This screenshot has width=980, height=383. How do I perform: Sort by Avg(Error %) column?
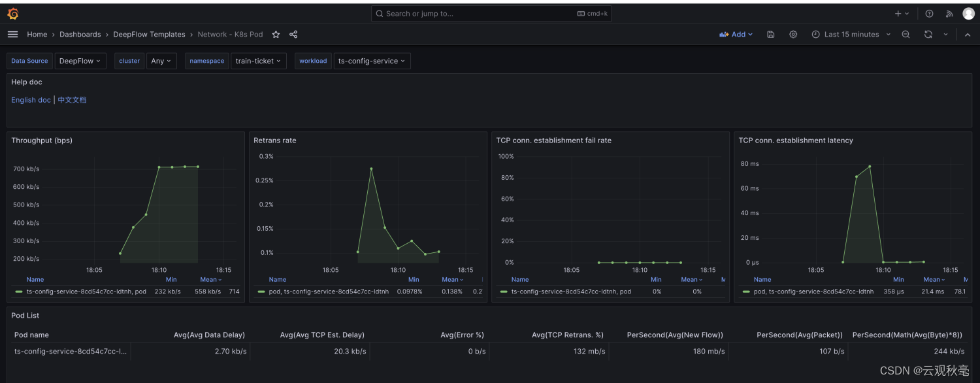[462, 335]
